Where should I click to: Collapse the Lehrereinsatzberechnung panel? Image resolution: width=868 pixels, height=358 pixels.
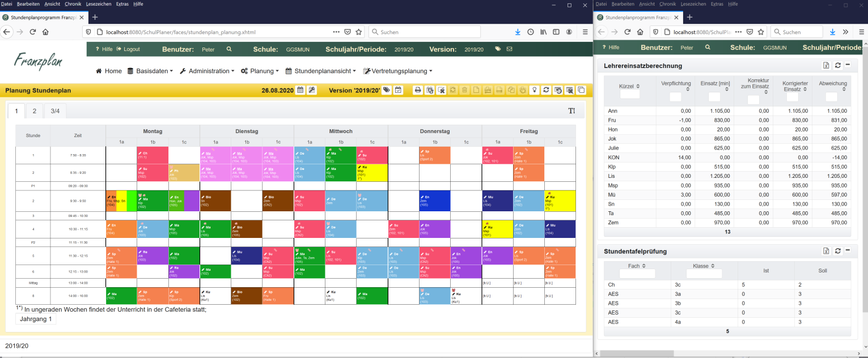pos(848,66)
